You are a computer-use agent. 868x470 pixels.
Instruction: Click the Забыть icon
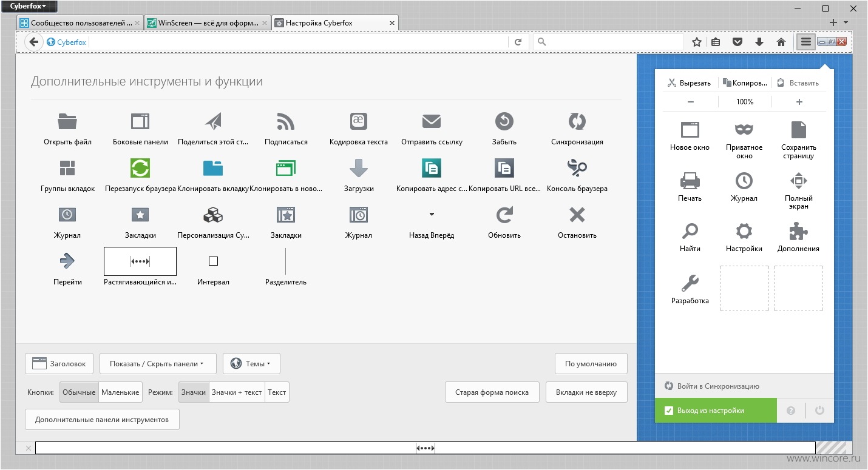point(504,121)
